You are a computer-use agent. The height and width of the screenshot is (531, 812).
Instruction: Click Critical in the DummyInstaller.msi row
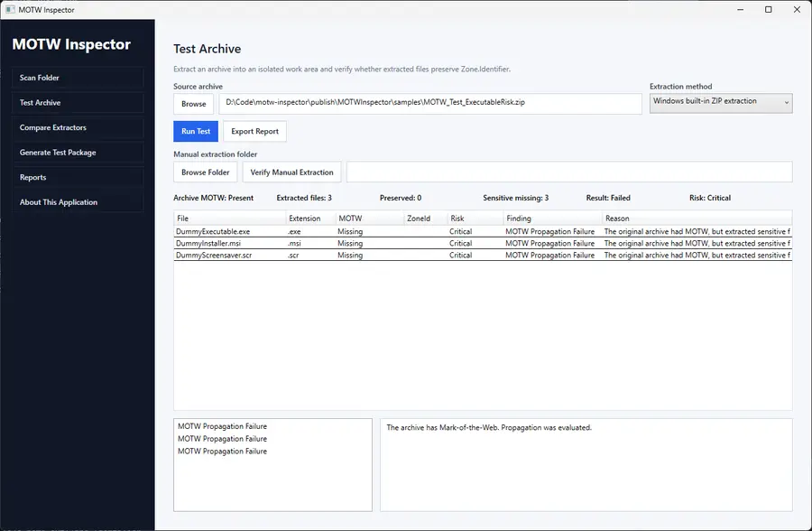pos(460,243)
